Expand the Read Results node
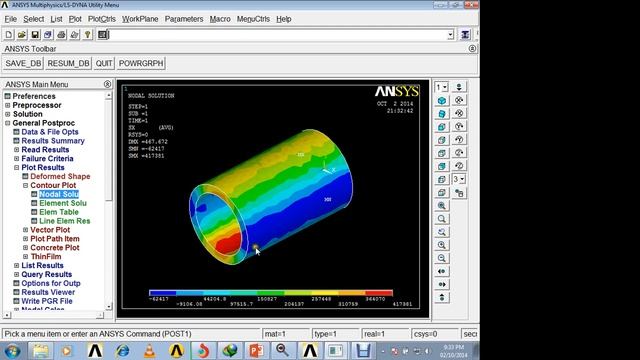Screen dimensions: 640x360 click(16, 150)
